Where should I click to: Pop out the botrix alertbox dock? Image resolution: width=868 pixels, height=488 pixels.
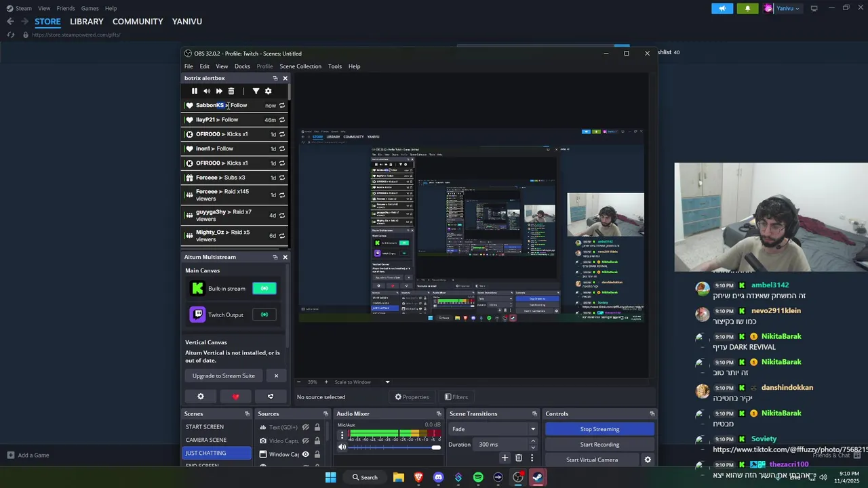(275, 78)
